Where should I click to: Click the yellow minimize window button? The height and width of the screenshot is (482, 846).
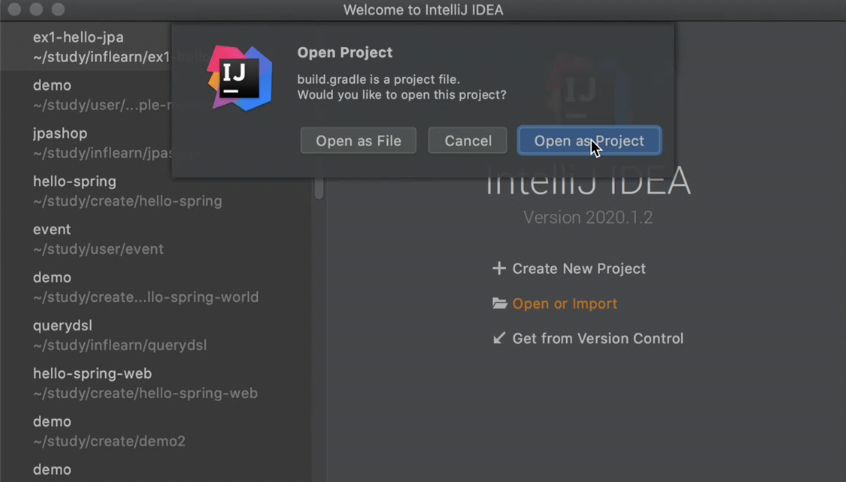pyautogui.click(x=36, y=9)
